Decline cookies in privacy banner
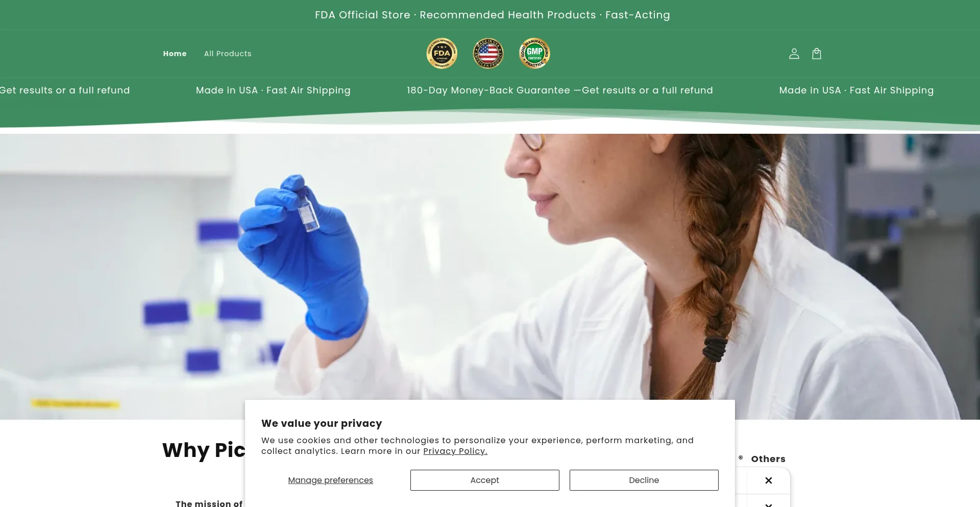 tap(644, 480)
